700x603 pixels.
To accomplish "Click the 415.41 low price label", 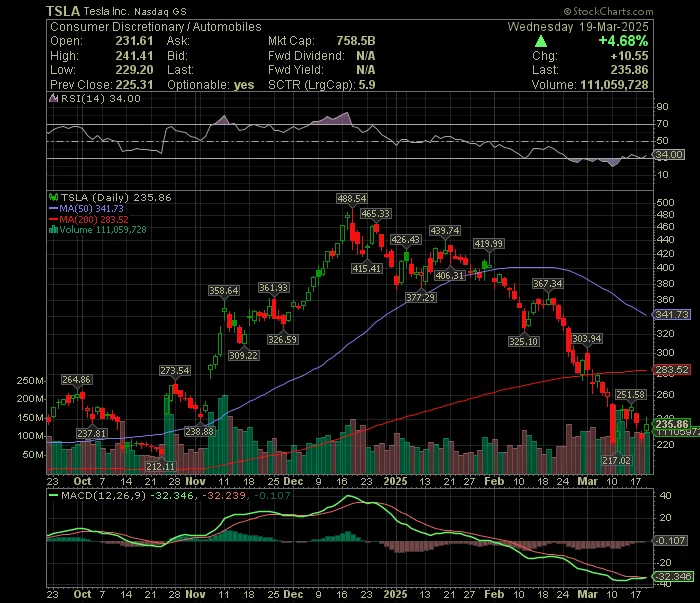I will tap(367, 268).
